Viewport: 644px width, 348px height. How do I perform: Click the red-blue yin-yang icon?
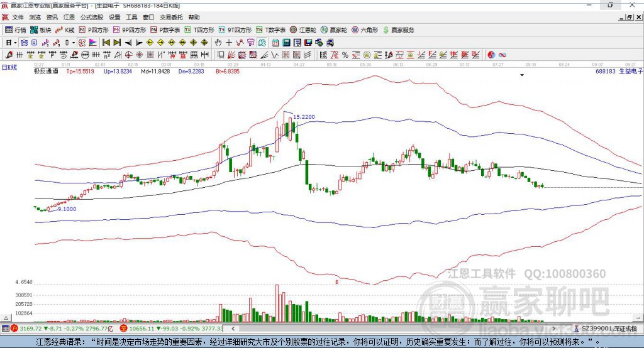pyautogui.click(x=491, y=55)
